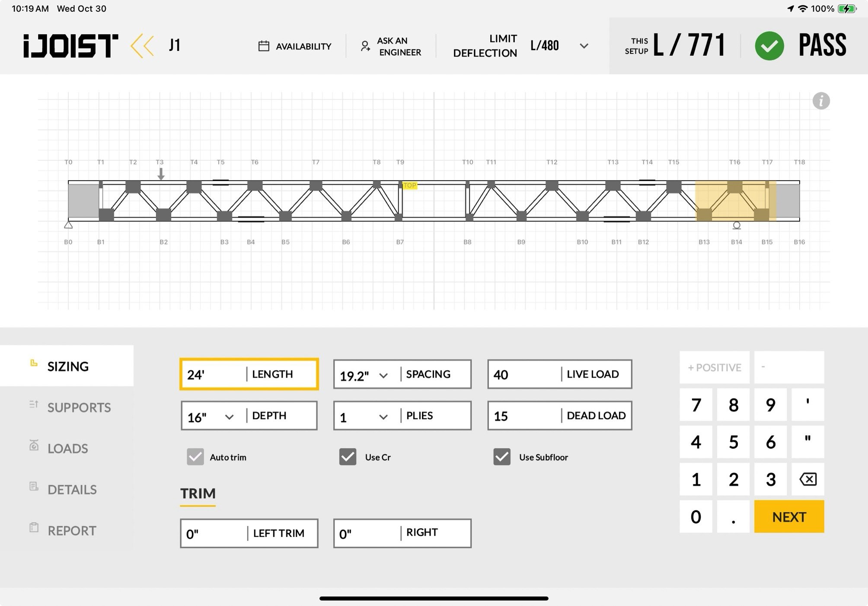This screenshot has width=868, height=606.
Task: Click the REPORT clipboard icon
Action: tap(34, 527)
